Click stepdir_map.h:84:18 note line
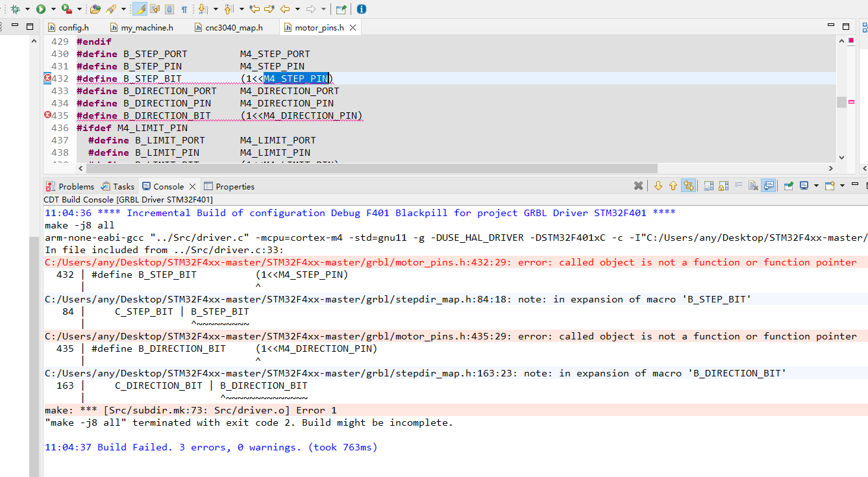This screenshot has height=477, width=868. (397, 299)
